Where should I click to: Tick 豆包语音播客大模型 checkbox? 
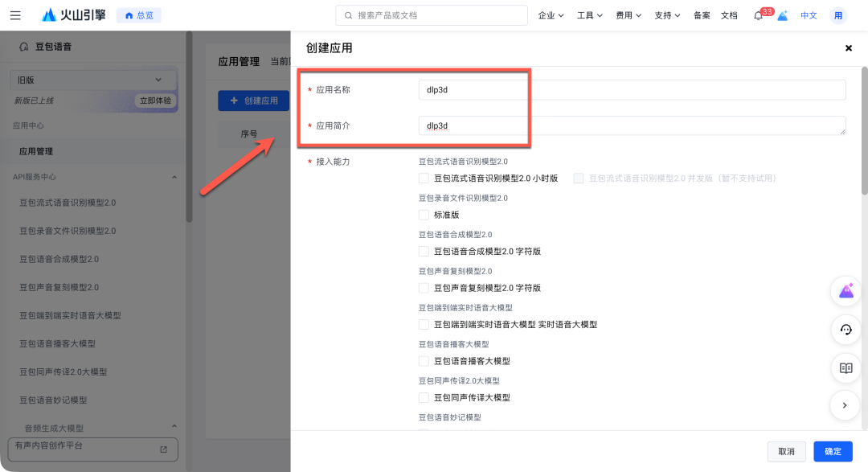(424, 361)
